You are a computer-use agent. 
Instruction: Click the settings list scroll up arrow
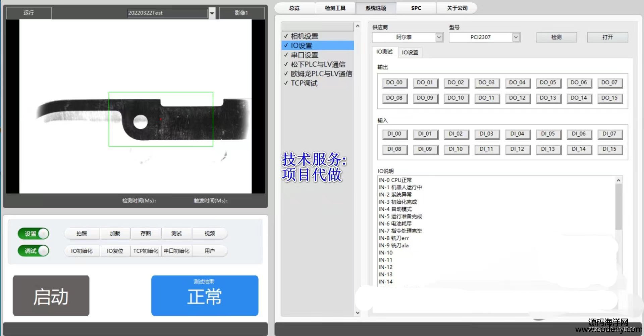[358, 26]
